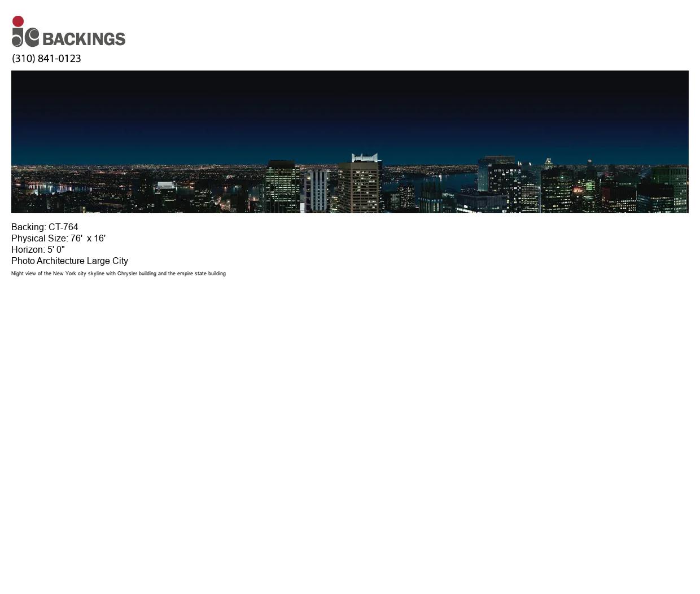The image size is (700, 594).
Task: Click the "Physical Size" label
Action: (39, 239)
